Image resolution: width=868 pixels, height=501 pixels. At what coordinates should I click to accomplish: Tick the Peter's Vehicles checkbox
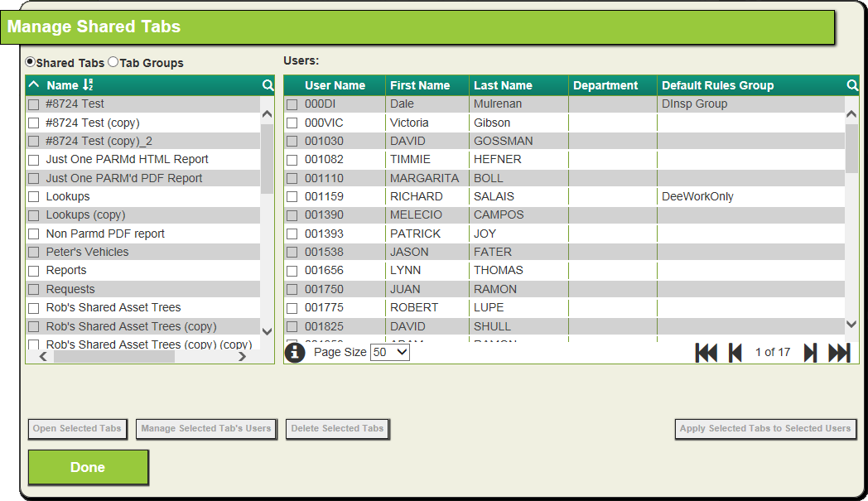click(x=34, y=253)
